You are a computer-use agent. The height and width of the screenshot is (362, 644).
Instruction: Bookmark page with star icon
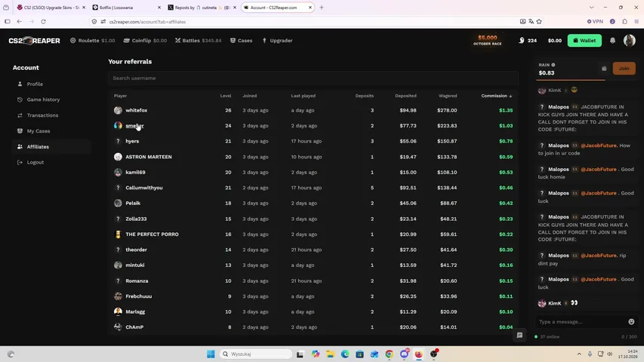click(x=539, y=21)
